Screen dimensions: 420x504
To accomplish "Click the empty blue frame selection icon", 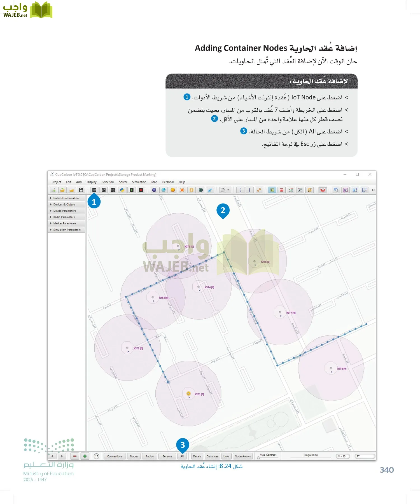I will [x=364, y=190].
